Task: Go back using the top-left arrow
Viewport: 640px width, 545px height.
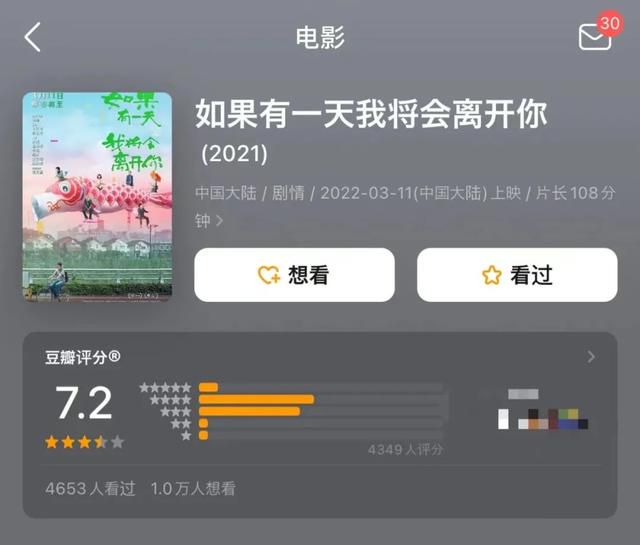Action: [x=32, y=37]
